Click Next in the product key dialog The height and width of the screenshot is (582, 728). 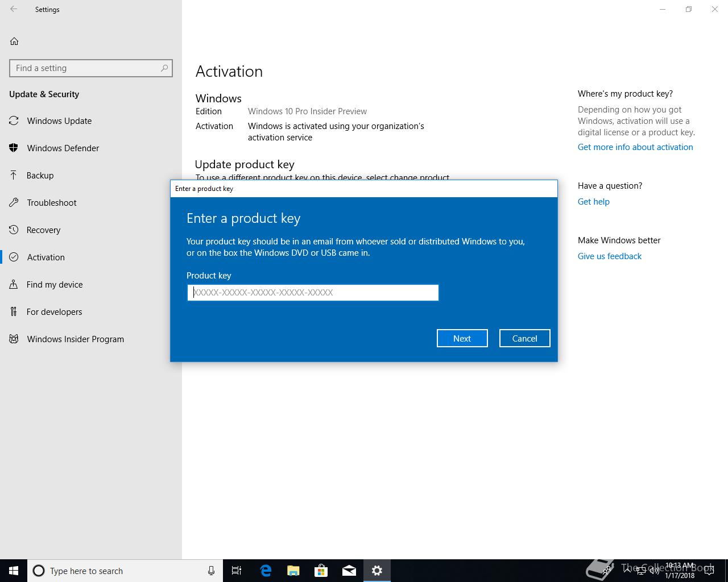tap(462, 338)
